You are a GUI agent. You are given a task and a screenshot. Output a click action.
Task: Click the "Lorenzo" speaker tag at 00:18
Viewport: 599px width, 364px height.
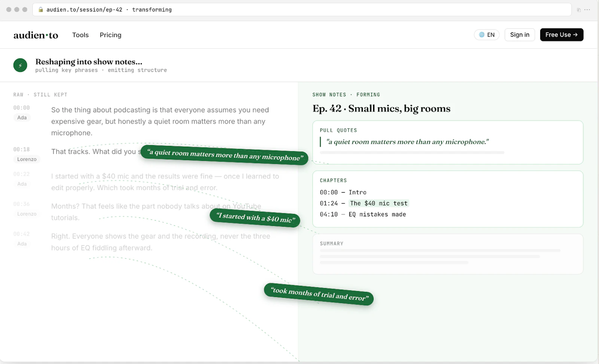(27, 159)
